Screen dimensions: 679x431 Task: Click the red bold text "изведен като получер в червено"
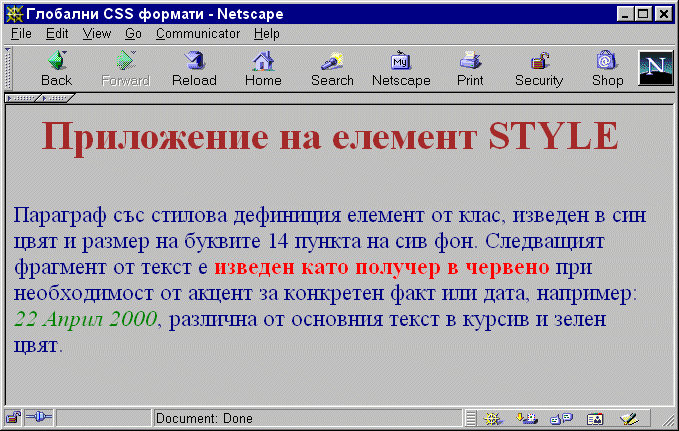(x=382, y=267)
